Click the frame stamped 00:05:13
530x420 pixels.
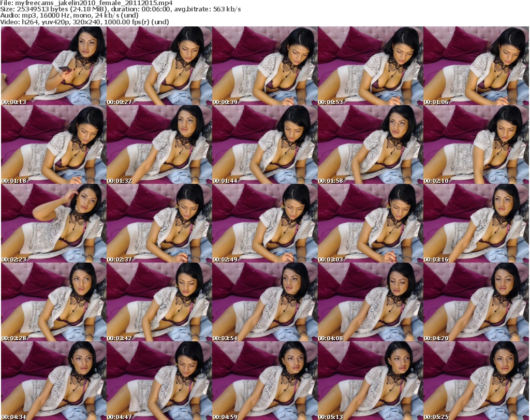[370, 381]
